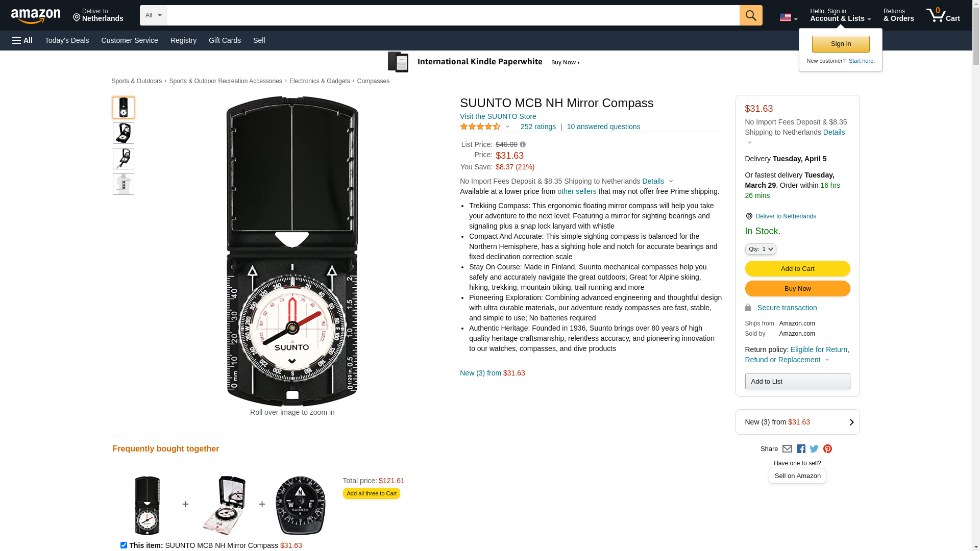Expand the star rating breakdown arrow

(x=507, y=127)
